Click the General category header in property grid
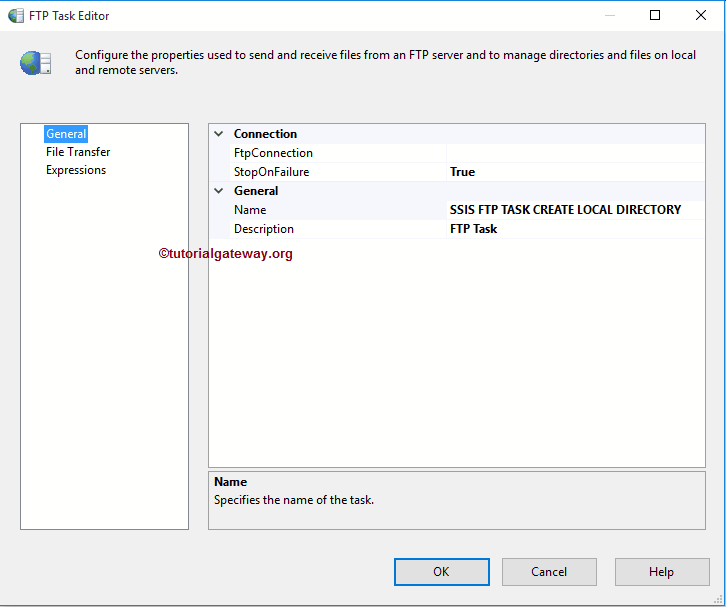726x607 pixels. click(256, 191)
